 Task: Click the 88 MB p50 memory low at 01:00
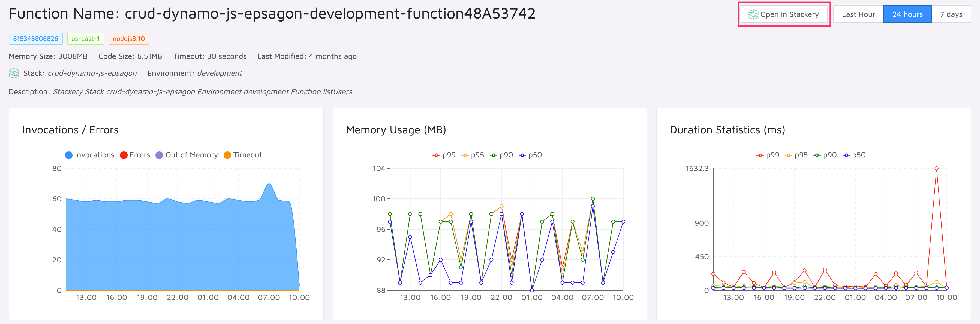click(x=532, y=290)
